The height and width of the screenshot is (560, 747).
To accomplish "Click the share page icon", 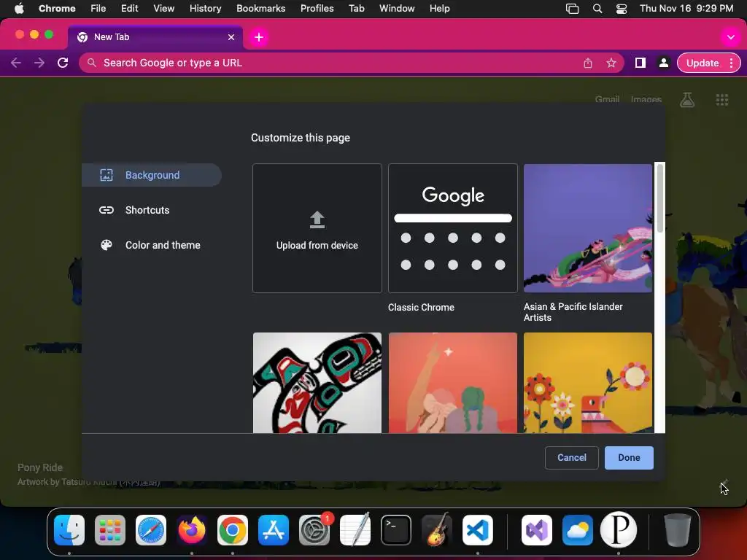I will 588,63.
